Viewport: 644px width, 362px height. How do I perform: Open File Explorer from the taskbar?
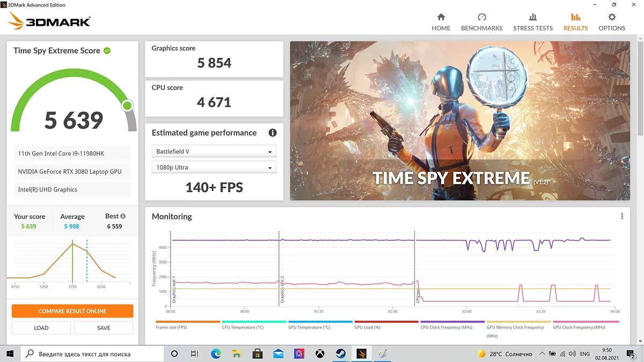coord(236,354)
